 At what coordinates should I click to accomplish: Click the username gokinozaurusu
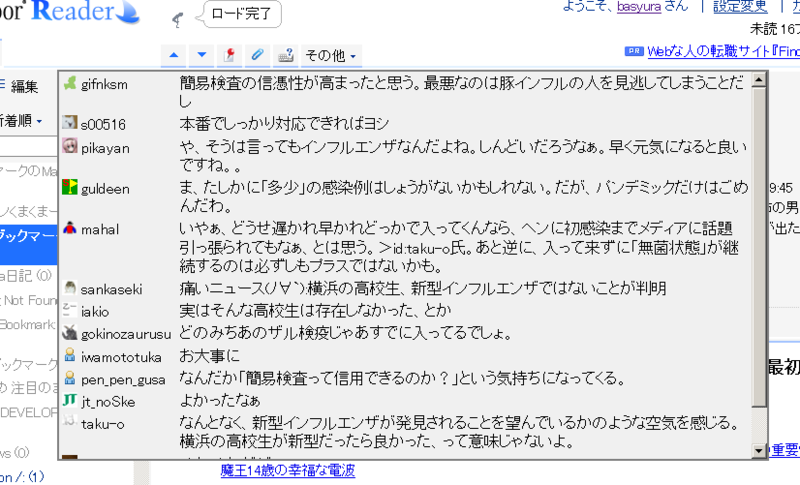pos(126,334)
